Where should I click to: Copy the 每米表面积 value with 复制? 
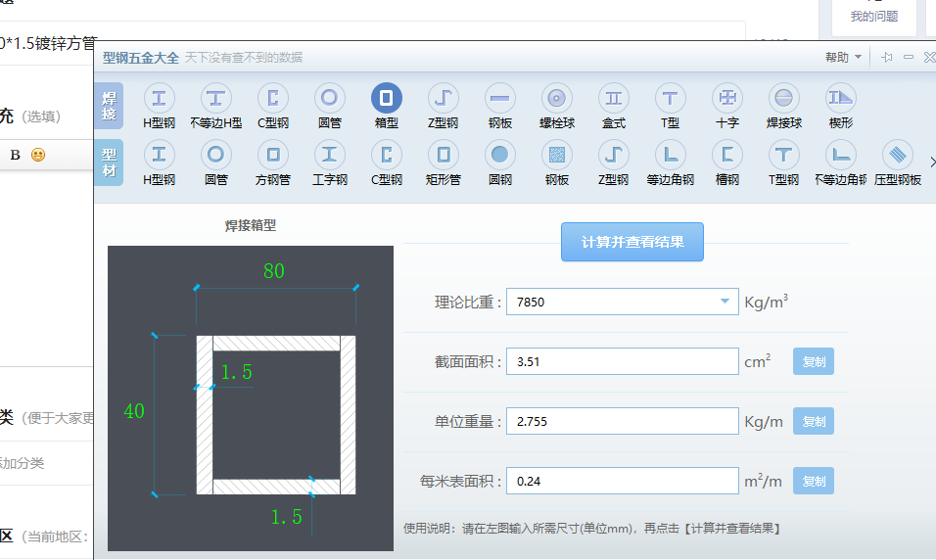(813, 481)
